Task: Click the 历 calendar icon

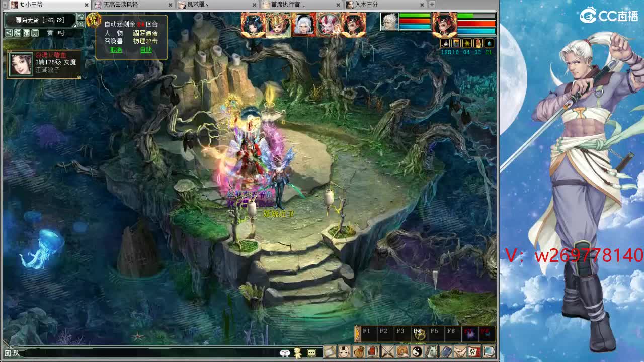Action: tap(35, 33)
